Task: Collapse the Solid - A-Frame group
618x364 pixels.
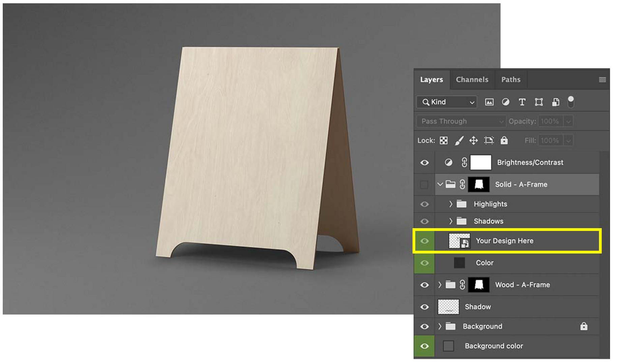Action: (440, 184)
